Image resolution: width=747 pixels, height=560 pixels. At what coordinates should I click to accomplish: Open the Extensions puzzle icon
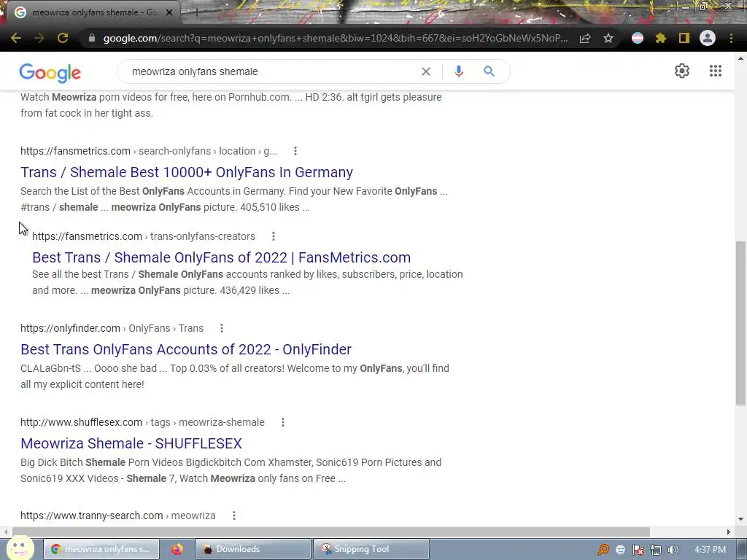tap(661, 38)
